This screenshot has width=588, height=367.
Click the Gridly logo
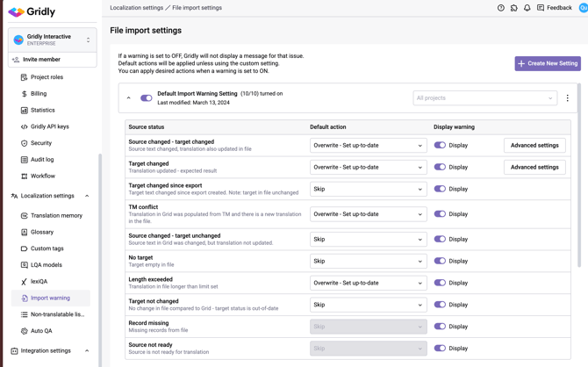[32, 12]
